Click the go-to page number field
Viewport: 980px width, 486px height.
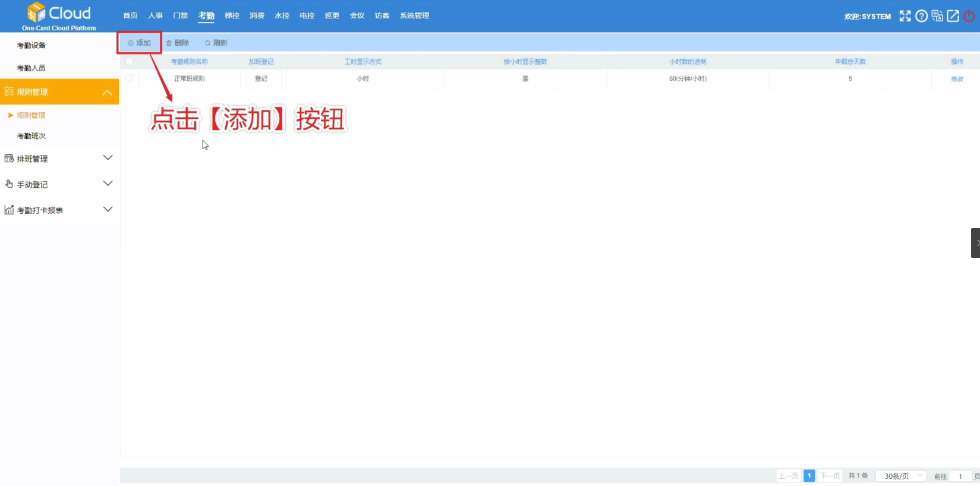(960, 476)
